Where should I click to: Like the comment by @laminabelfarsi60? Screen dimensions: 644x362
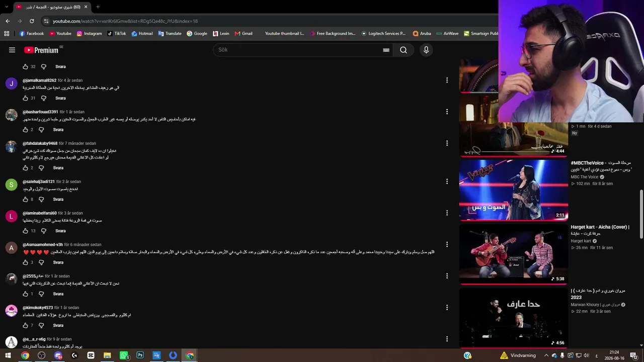click(x=25, y=231)
